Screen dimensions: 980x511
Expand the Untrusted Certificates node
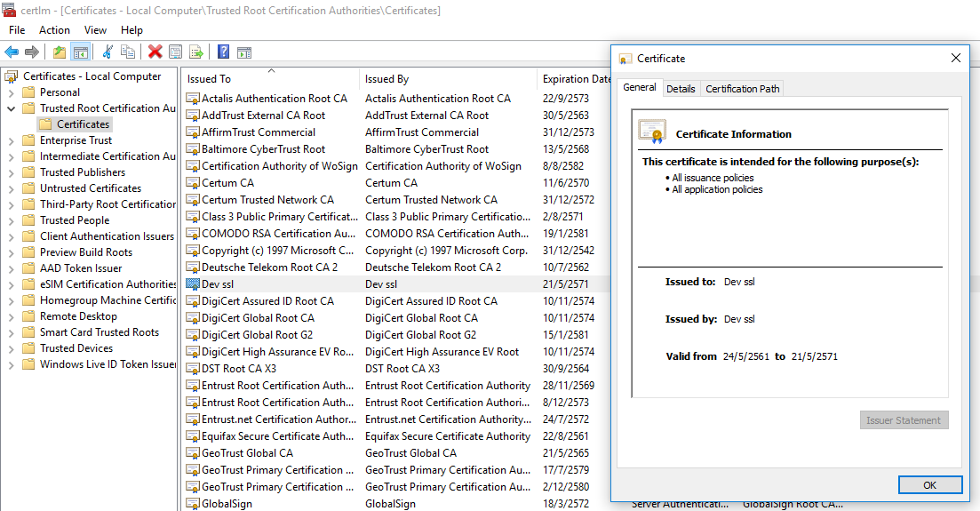click(11, 188)
